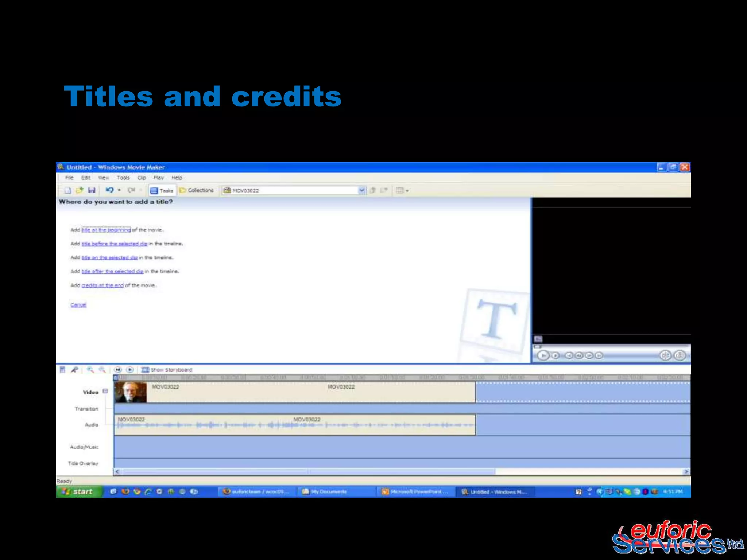
Task: Click the Narrate Timeline microphone icon
Action: (x=74, y=370)
